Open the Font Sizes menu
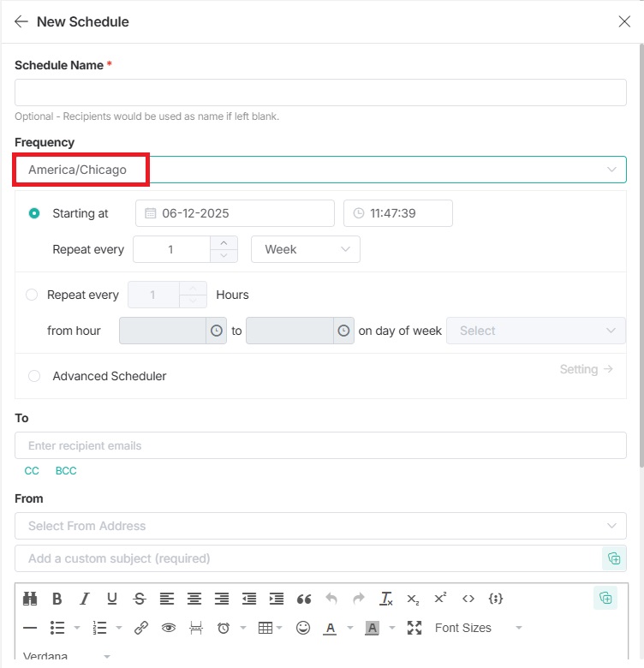Image resolution: width=644 pixels, height=668 pixels. 477,628
